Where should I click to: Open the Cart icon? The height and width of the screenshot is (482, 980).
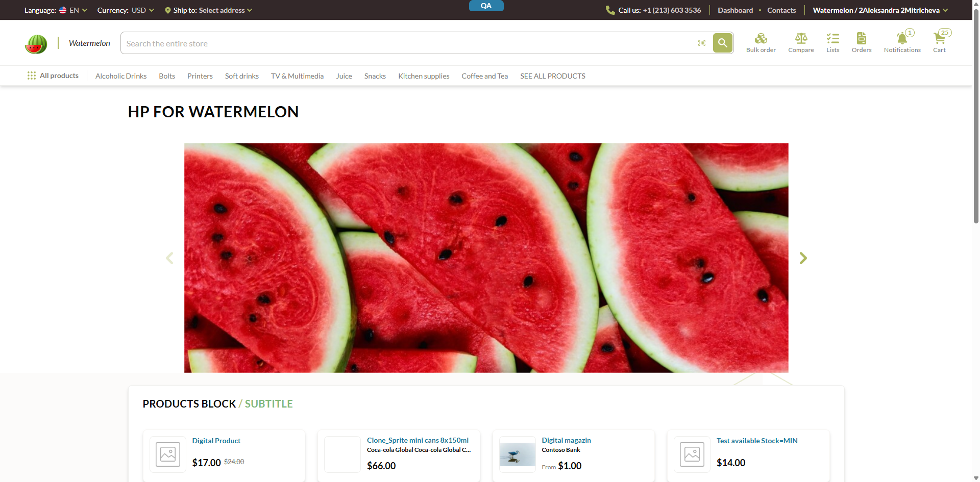[x=939, y=38]
